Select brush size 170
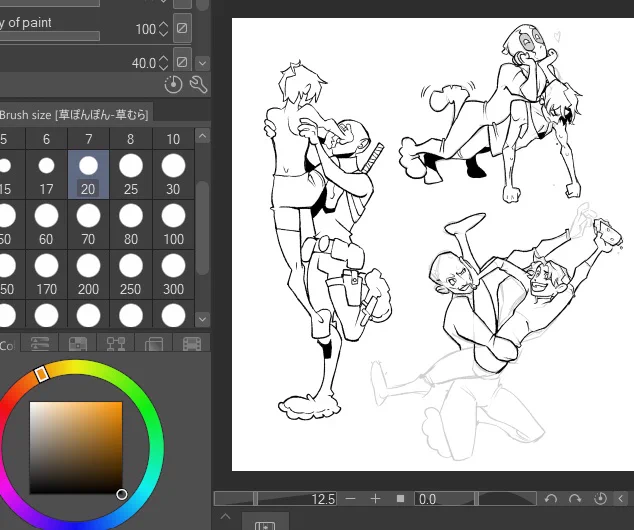634x530 pixels. pos(46,275)
